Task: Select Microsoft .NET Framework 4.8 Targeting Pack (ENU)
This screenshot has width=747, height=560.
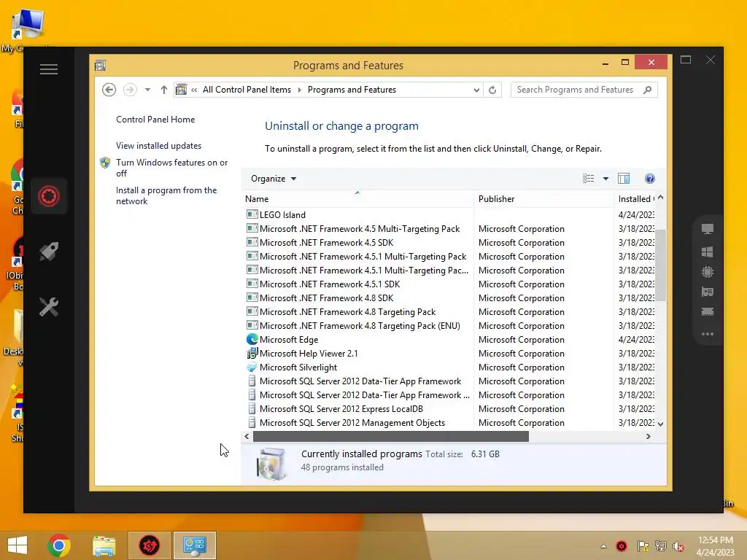Action: click(450, 326)
